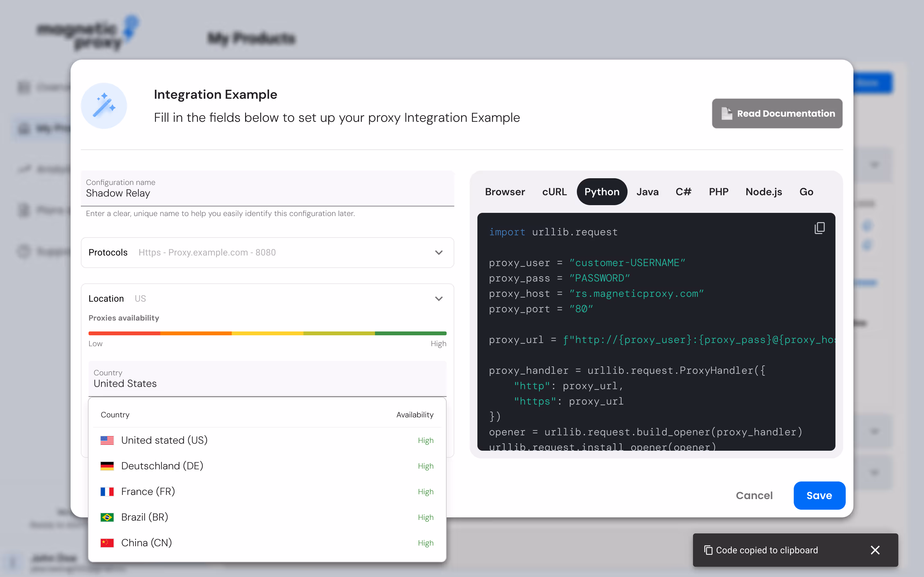The image size is (924, 577).
Task: Dismiss the clipboard toast with X
Action: (875, 550)
